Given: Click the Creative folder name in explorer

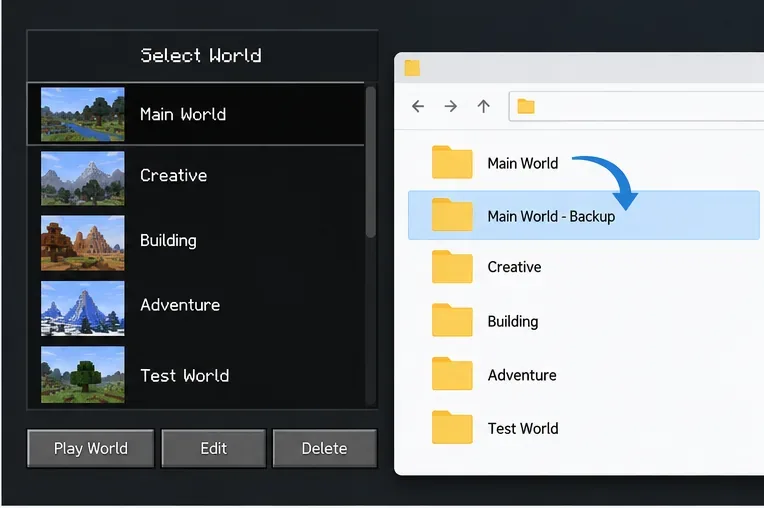Looking at the screenshot, I should point(515,267).
